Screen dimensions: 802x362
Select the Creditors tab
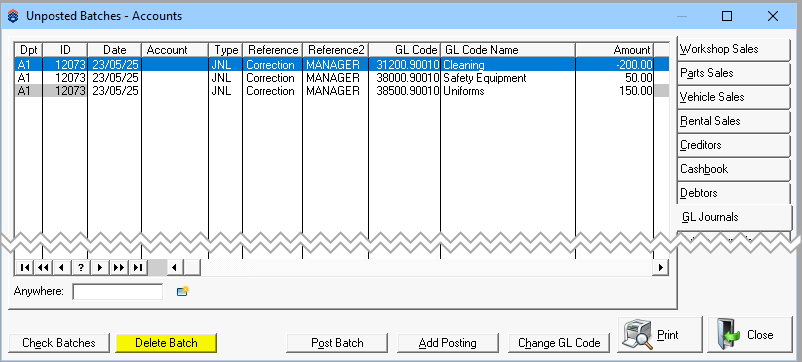click(x=733, y=145)
